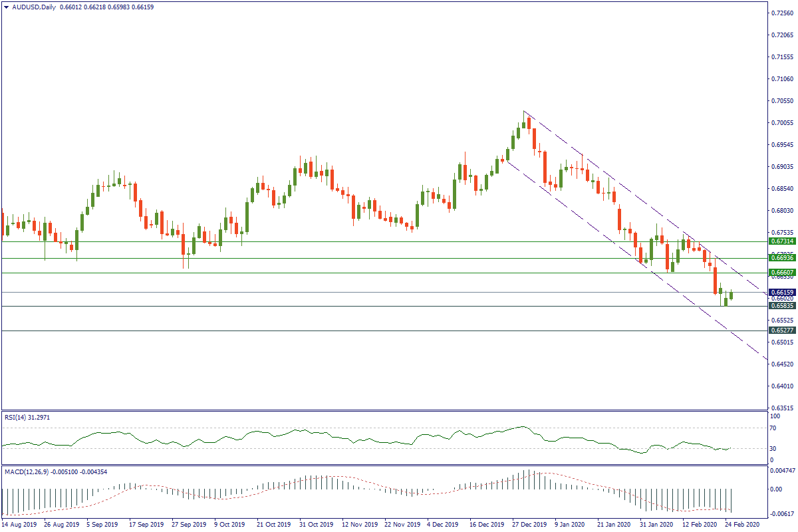The height and width of the screenshot is (532, 798).
Task: Click the RSI(14) indicator label
Action: coord(18,416)
